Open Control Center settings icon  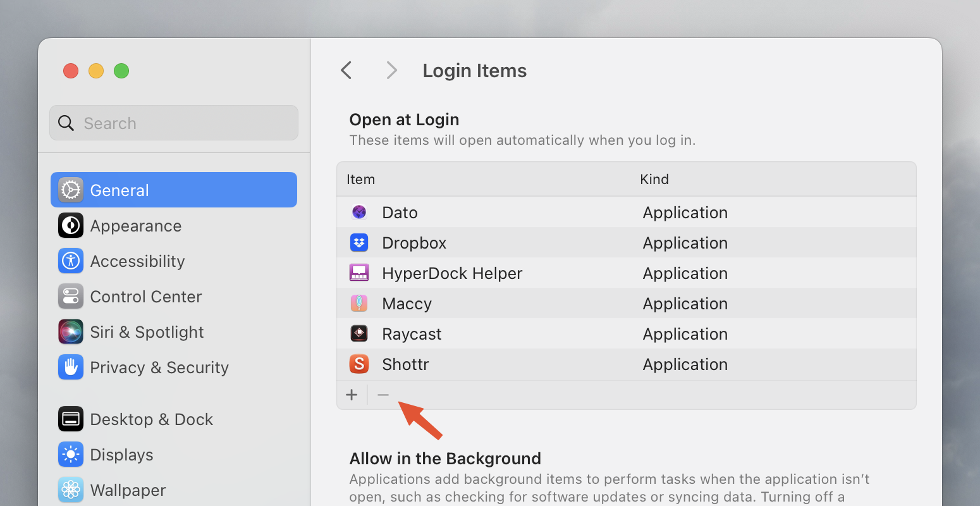pyautogui.click(x=71, y=297)
